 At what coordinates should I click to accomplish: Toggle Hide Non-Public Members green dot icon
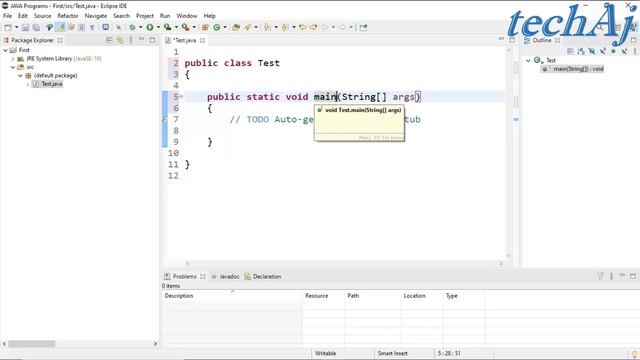click(x=613, y=51)
